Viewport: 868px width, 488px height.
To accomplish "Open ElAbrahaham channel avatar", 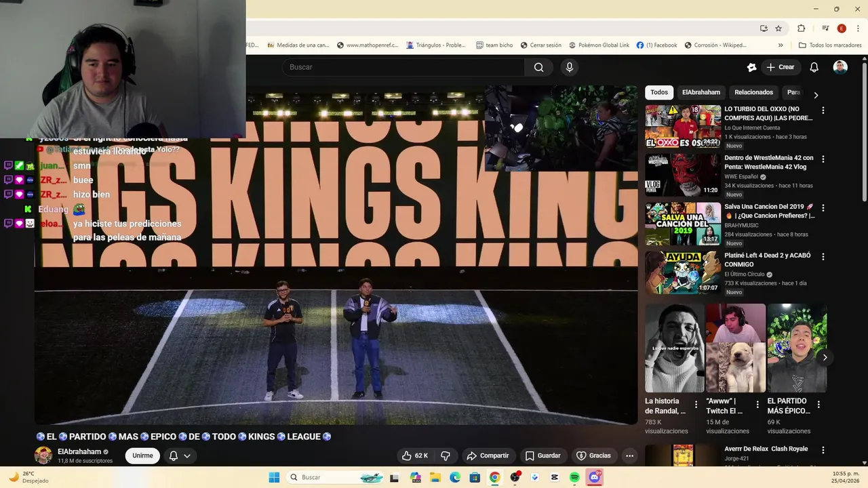I will [43, 455].
